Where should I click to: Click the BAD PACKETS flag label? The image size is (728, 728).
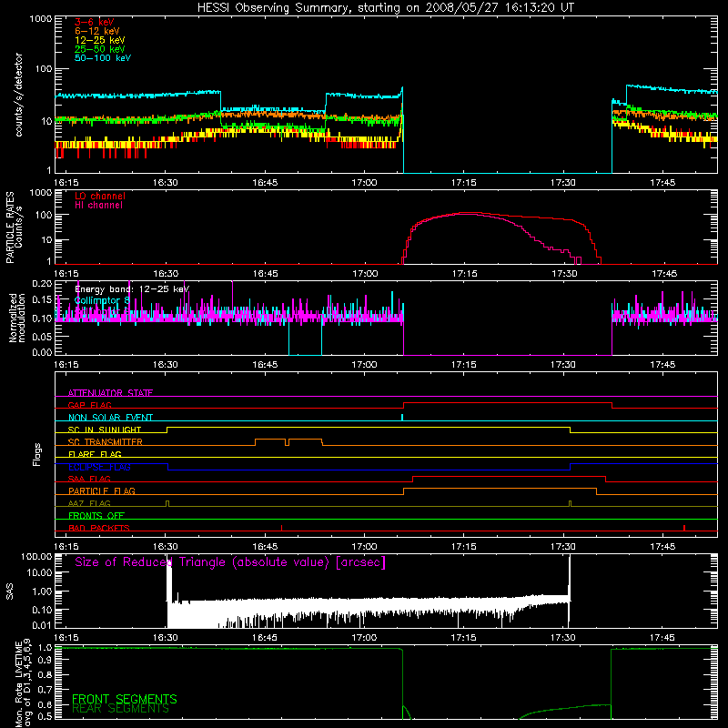[99, 528]
